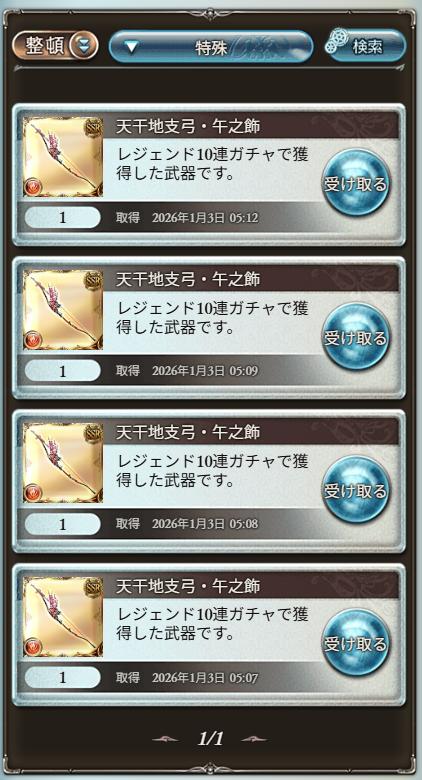Image resolution: width=422 pixels, height=780 pixels.
Task: Go to next page arrow beside 1/1
Action: click(x=254, y=739)
